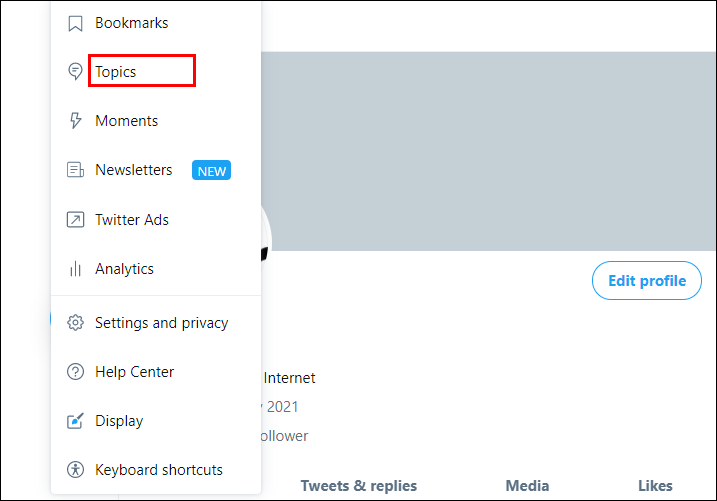Click the Analytics bar chart icon
Image resolution: width=717 pixels, height=501 pixels.
click(75, 269)
